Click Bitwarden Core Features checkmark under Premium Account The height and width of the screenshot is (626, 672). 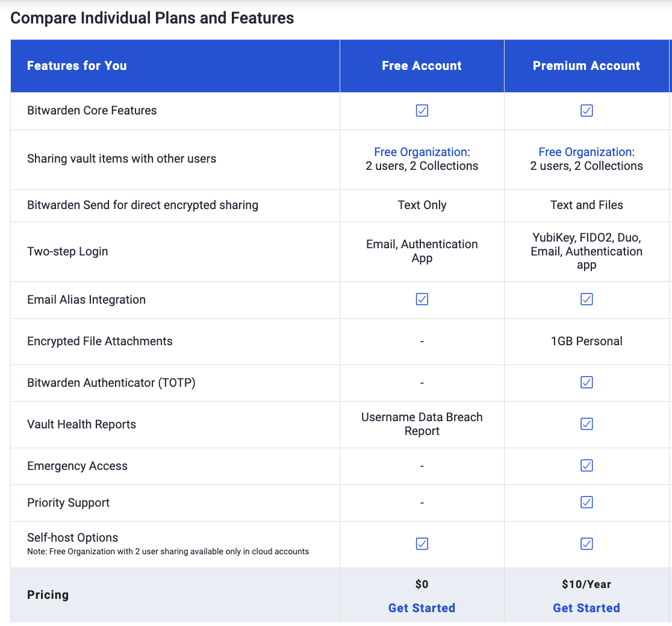coord(586,111)
